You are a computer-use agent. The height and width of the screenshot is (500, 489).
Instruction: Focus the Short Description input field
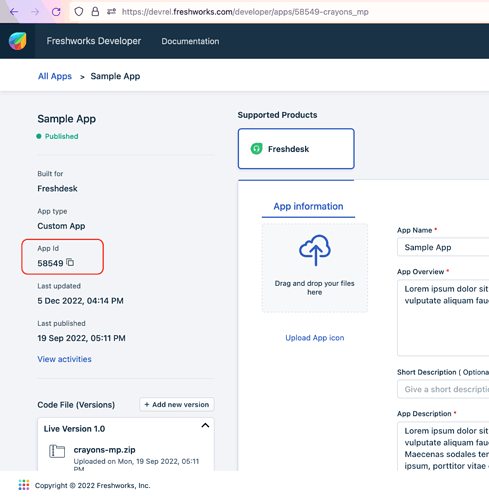[443, 389]
